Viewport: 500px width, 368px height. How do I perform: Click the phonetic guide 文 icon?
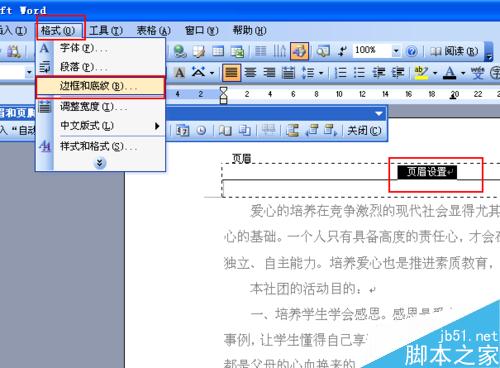tap(478, 72)
